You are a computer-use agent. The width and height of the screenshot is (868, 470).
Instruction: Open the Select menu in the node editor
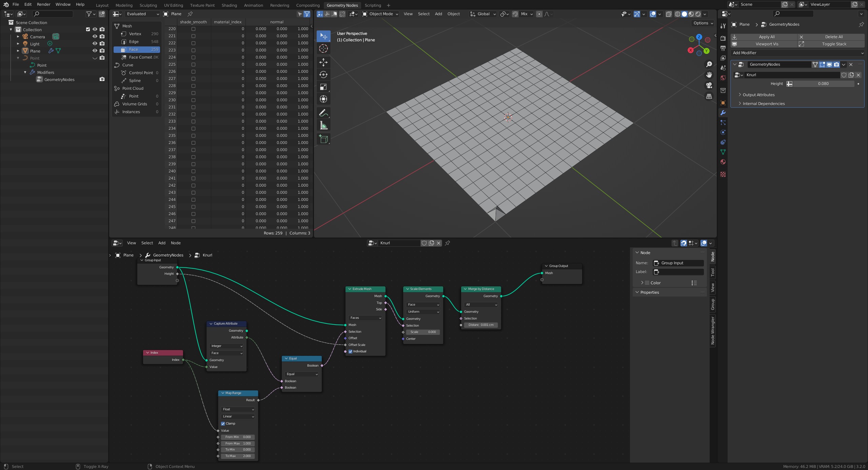click(147, 243)
